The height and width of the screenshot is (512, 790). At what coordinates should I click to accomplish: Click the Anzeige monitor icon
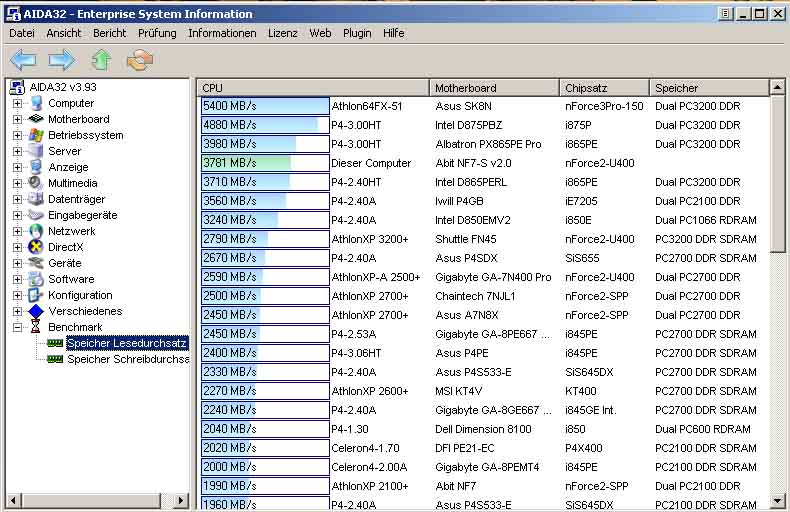[36, 167]
